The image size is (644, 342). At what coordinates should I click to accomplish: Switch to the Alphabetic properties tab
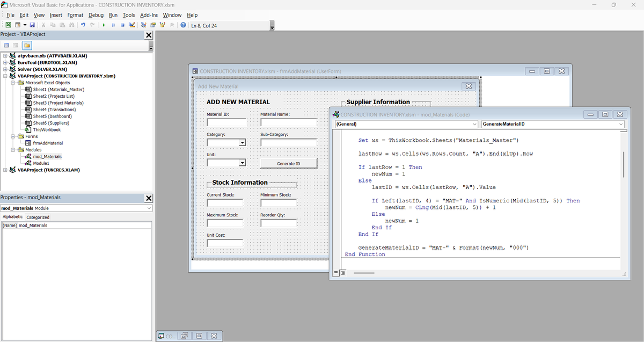13,217
